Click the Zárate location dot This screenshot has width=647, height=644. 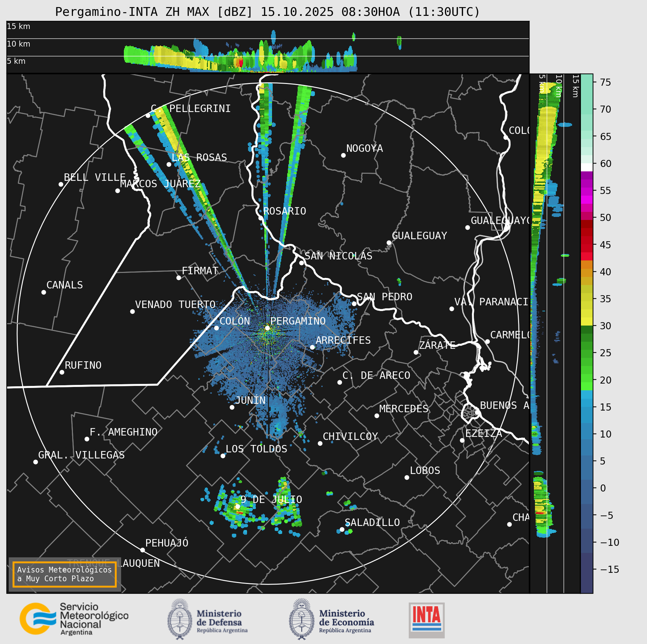(416, 352)
